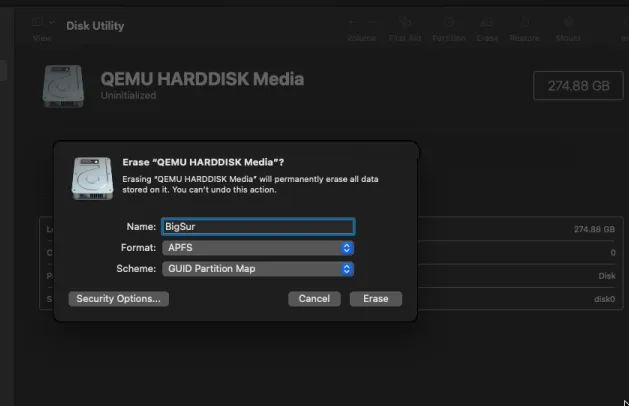Confirm with the Erase button
The height and width of the screenshot is (406, 629).
click(375, 299)
